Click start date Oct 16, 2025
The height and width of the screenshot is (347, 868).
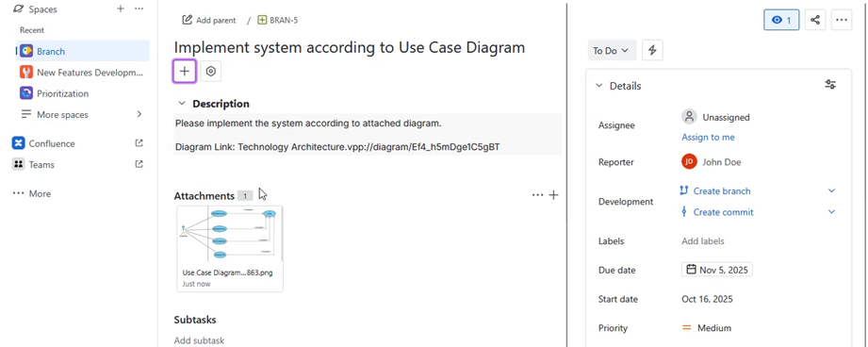pyautogui.click(x=708, y=300)
